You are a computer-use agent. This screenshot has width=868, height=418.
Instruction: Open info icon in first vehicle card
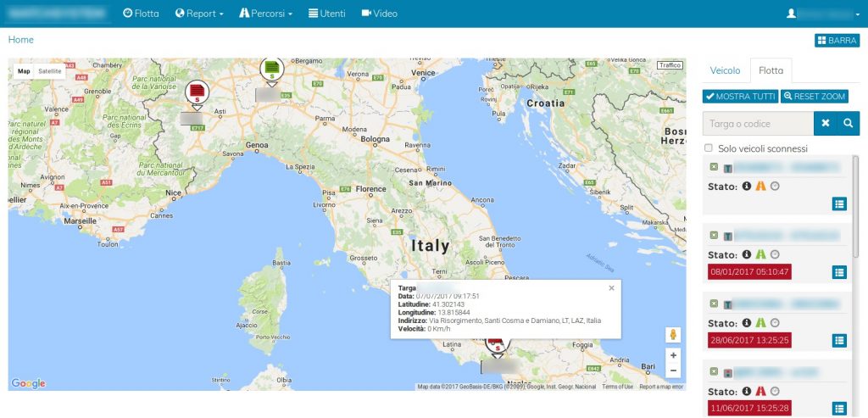coord(746,187)
